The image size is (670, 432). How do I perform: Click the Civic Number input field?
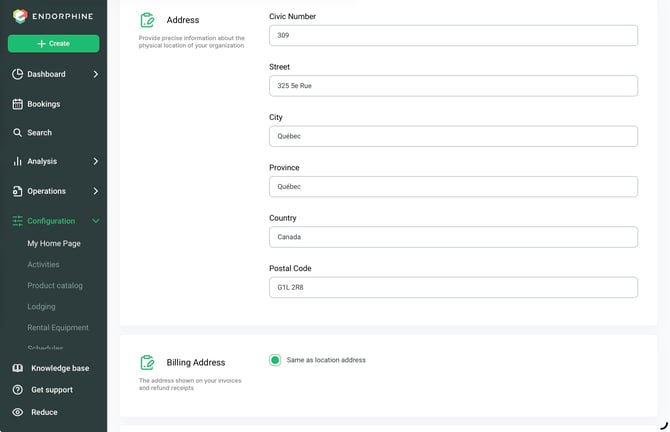[x=453, y=35]
